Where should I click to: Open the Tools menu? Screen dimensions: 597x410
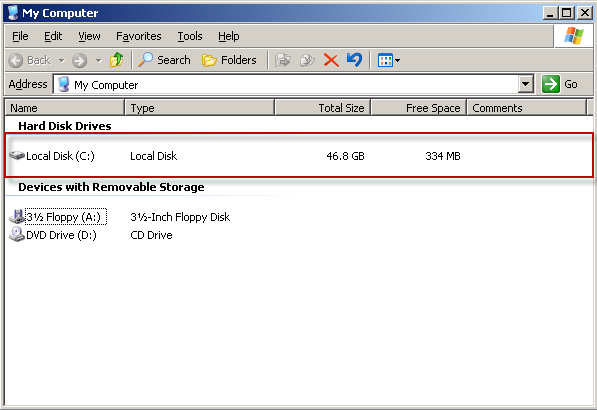click(x=190, y=36)
